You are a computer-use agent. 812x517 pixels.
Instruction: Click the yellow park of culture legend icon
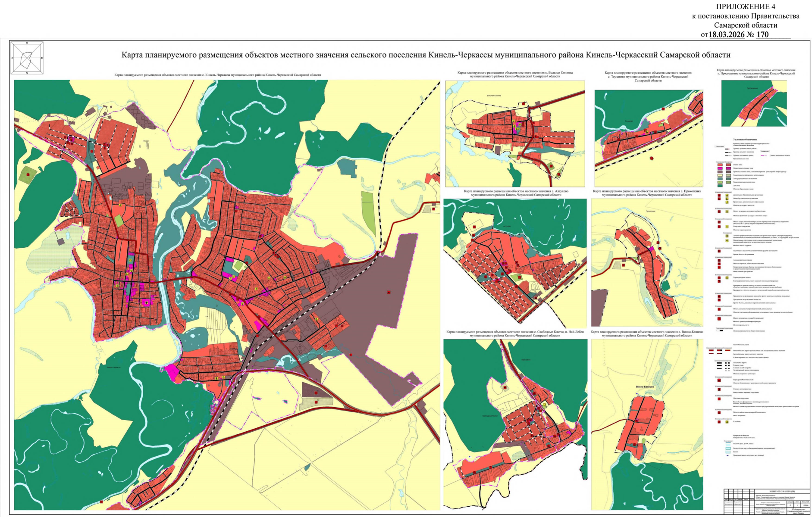pos(727,278)
